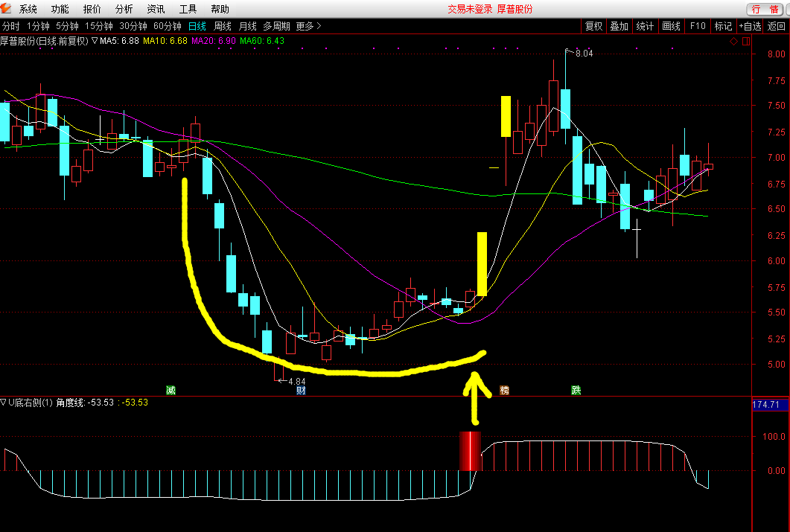Viewport: 790px width, 532px height.
Task: Click the U底右侧(1) indicator name
Action: (31, 403)
